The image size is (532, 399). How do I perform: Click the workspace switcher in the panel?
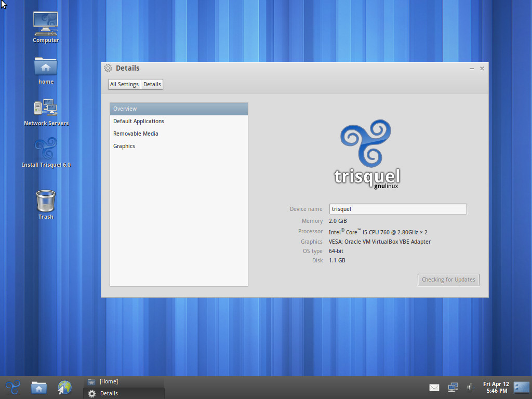tap(522, 388)
